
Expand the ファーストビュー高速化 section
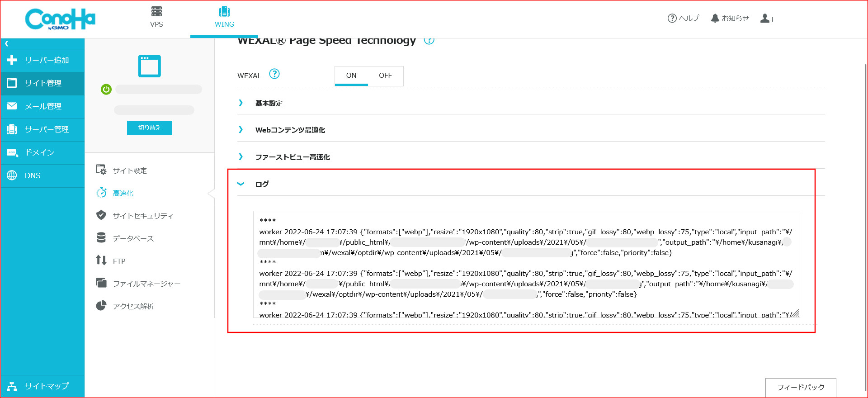(292, 157)
